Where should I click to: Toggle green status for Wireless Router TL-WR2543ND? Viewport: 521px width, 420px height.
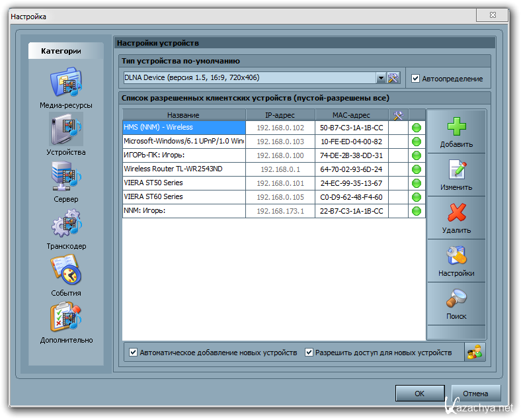click(417, 169)
